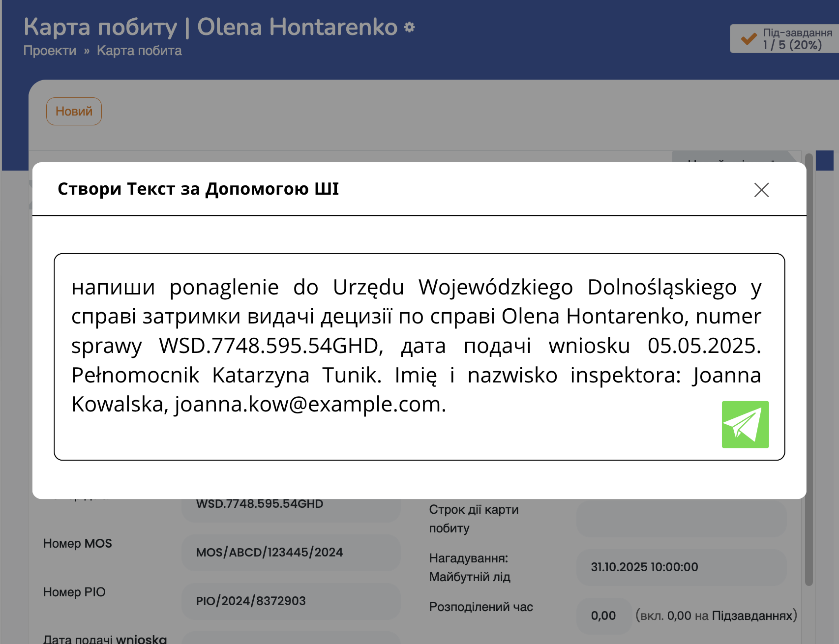Click the orange checkmark in sub-tasks badge
The image size is (839, 644).
point(749,39)
